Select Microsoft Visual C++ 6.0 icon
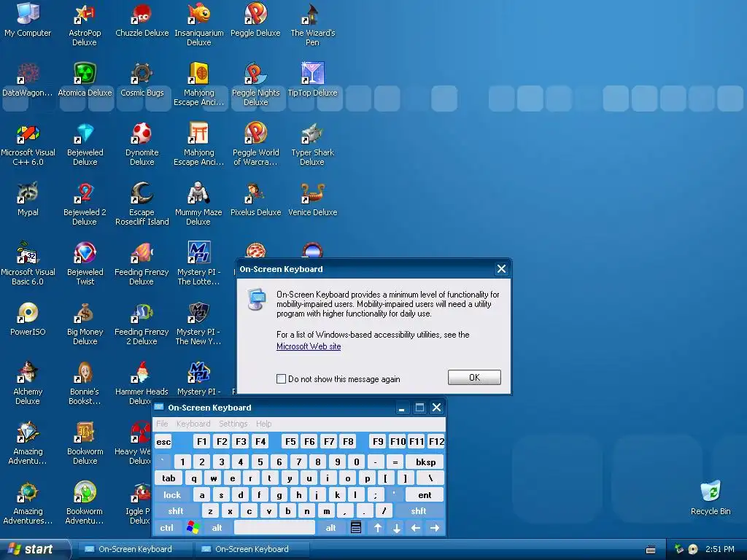The width and height of the screenshot is (747, 560). (x=28, y=144)
